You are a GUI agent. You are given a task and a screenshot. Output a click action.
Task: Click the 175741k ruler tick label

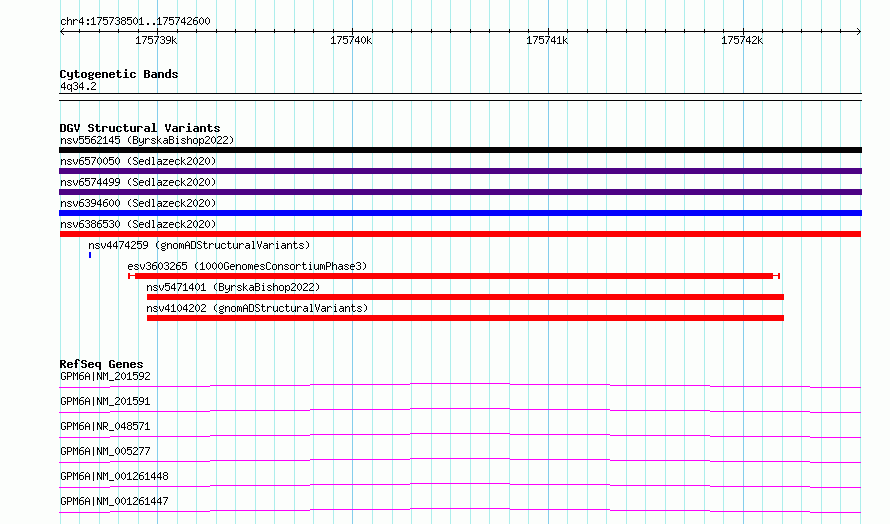coord(547,40)
